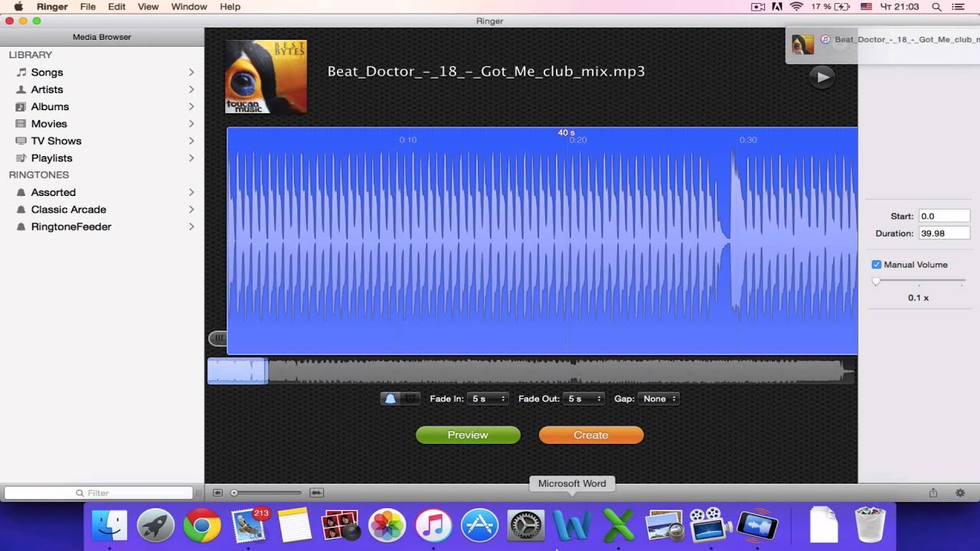This screenshot has height=551, width=980.
Task: Click the battery 17 % indicator
Action: click(x=831, y=7)
